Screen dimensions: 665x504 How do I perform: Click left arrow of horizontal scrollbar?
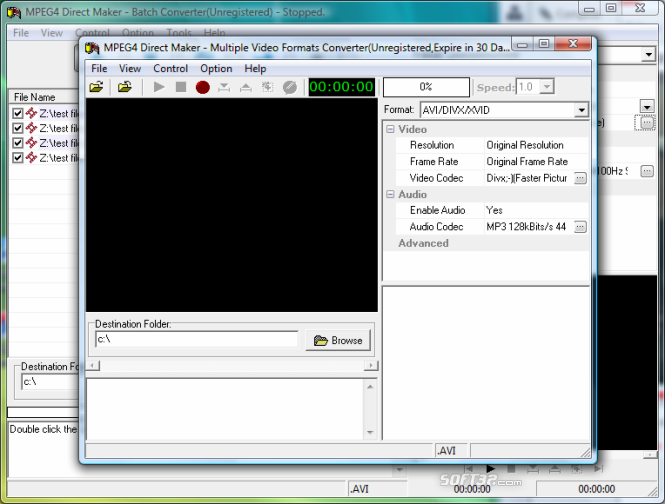(x=92, y=365)
